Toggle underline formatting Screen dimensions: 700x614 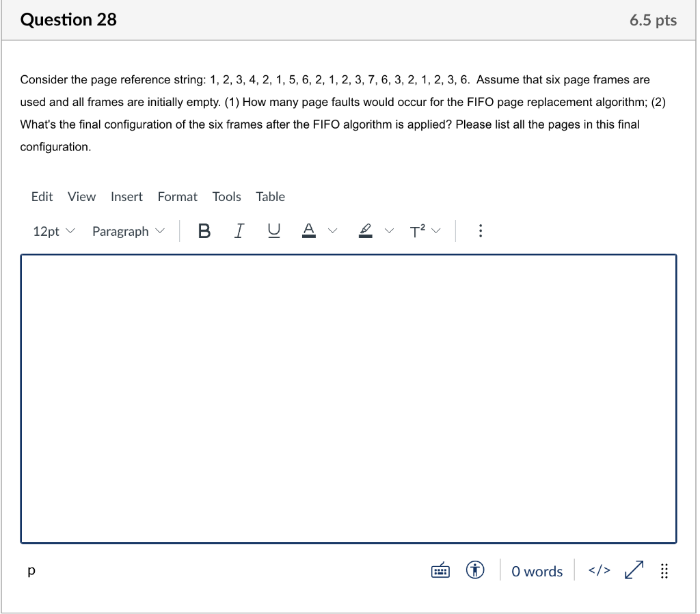pyautogui.click(x=273, y=230)
